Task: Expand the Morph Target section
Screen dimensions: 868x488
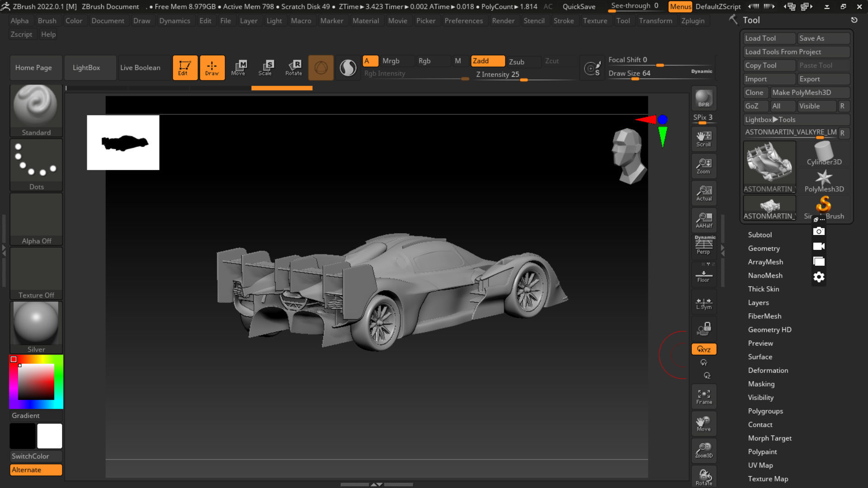Action: (x=770, y=438)
